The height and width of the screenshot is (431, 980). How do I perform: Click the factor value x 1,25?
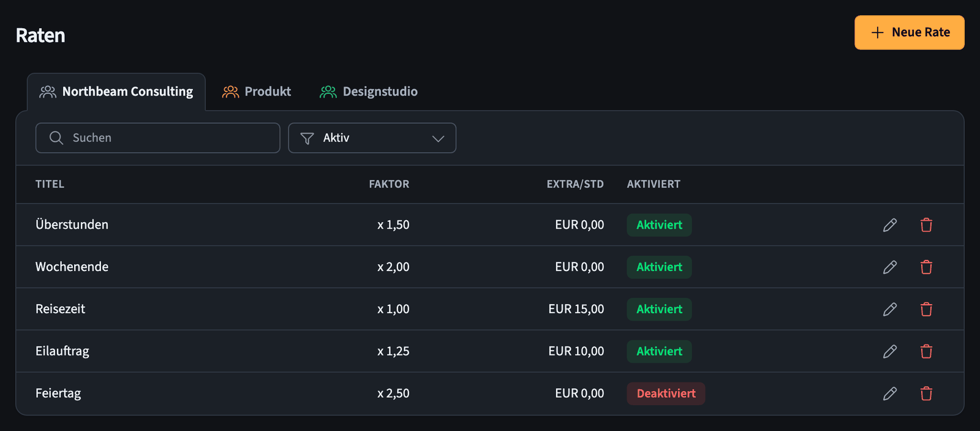pos(393,351)
